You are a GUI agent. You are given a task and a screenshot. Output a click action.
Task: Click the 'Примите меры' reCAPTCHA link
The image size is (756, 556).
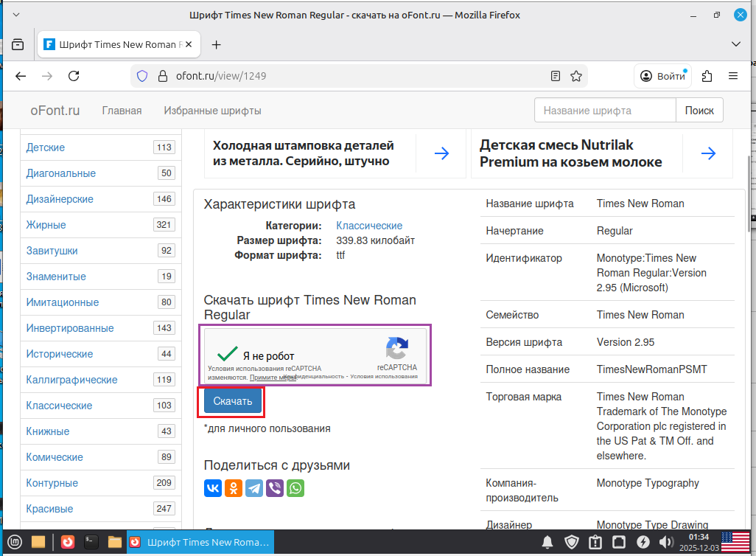click(273, 378)
